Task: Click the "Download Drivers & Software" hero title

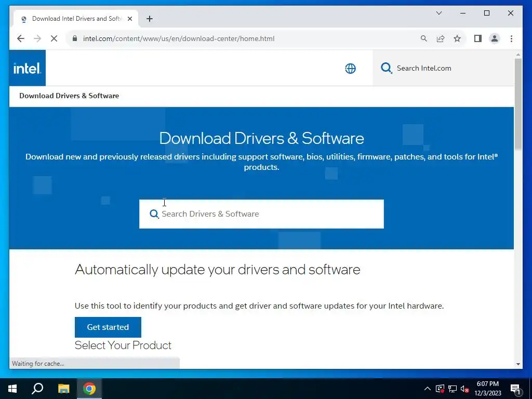Action: pos(262,138)
